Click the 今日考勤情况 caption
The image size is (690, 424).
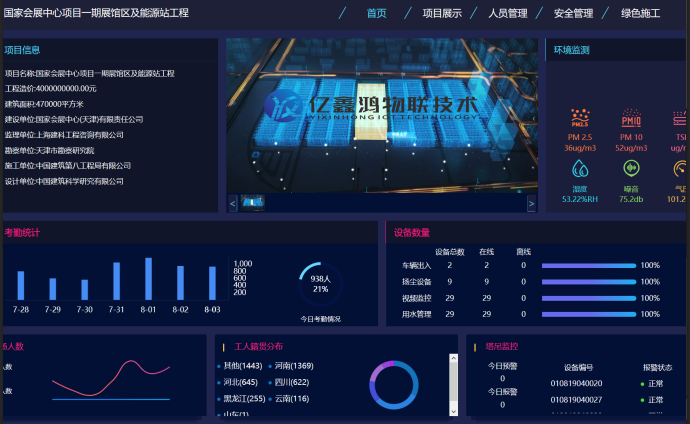320,319
